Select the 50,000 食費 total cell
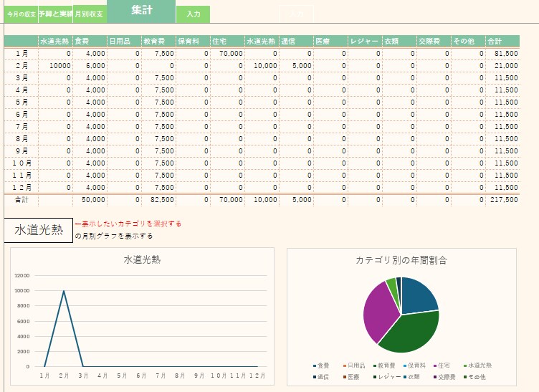539x392 pixels. pyautogui.click(x=90, y=200)
